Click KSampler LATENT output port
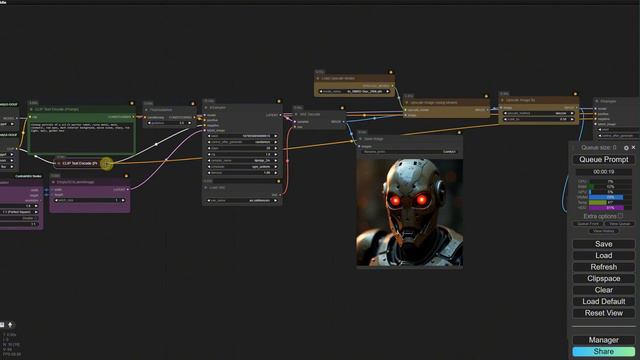This screenshot has height=360, width=640. [280, 115]
